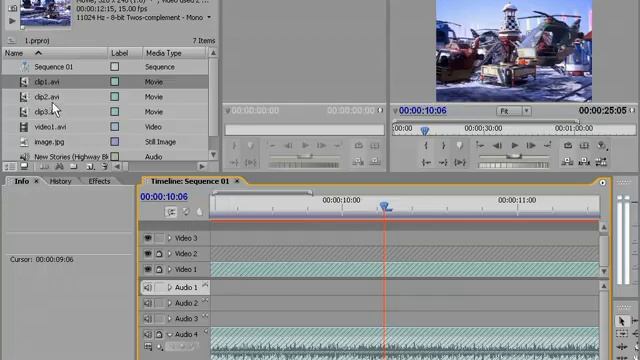Collapse the Audio 4 track
640x360 pixels.
tap(170, 335)
